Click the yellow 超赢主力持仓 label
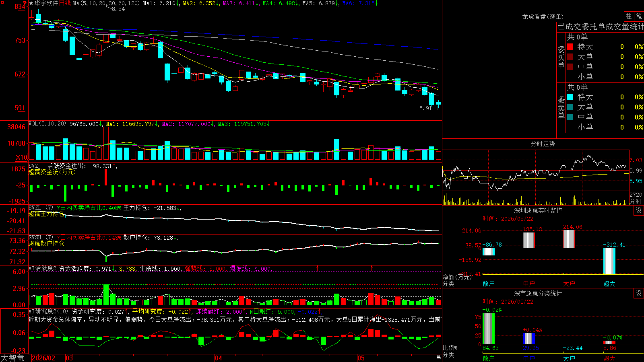 (46, 214)
